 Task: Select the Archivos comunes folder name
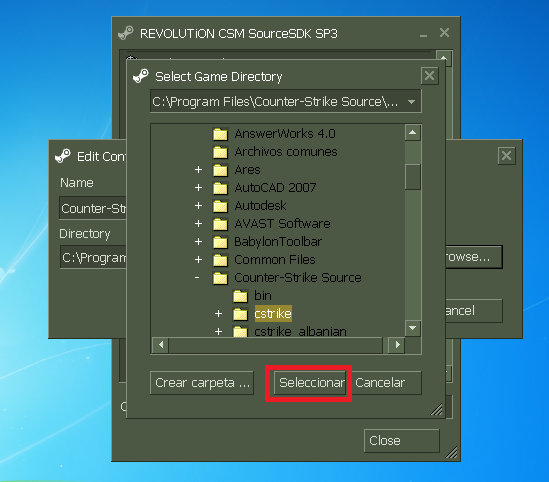pyautogui.click(x=286, y=152)
